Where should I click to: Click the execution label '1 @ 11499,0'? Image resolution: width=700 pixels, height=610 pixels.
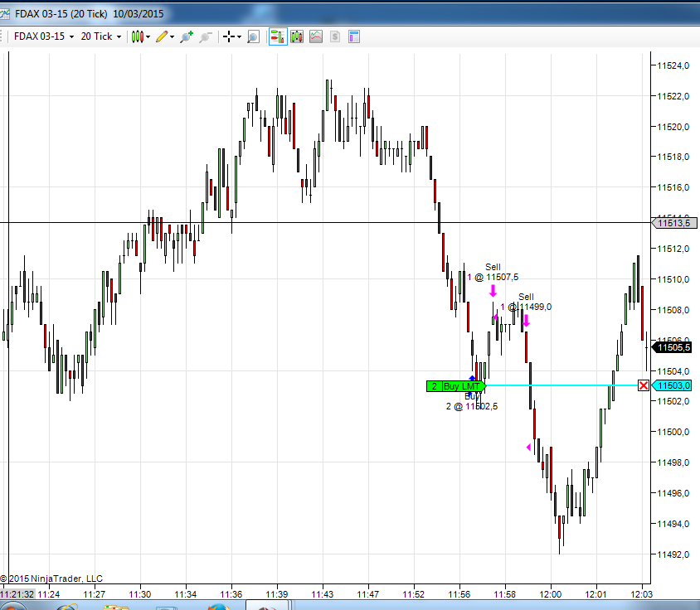pyautogui.click(x=526, y=307)
